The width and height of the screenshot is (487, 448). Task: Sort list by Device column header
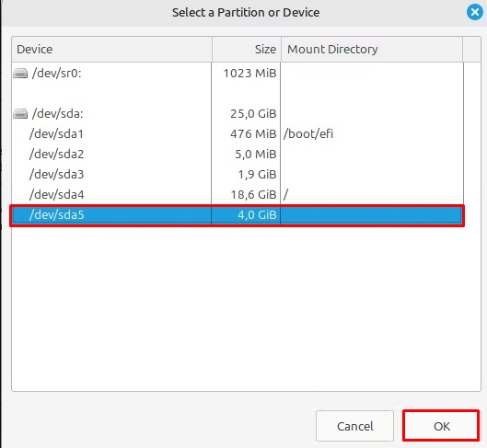pyautogui.click(x=111, y=49)
